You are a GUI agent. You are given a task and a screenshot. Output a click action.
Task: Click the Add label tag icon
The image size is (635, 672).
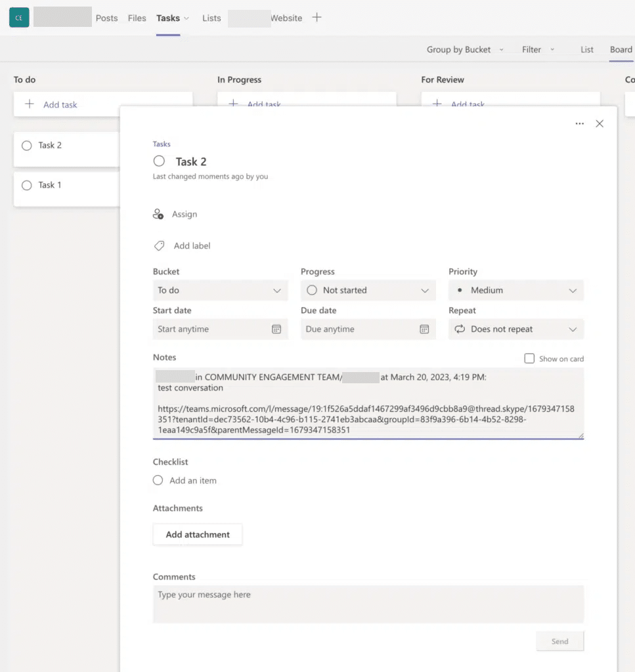(159, 245)
